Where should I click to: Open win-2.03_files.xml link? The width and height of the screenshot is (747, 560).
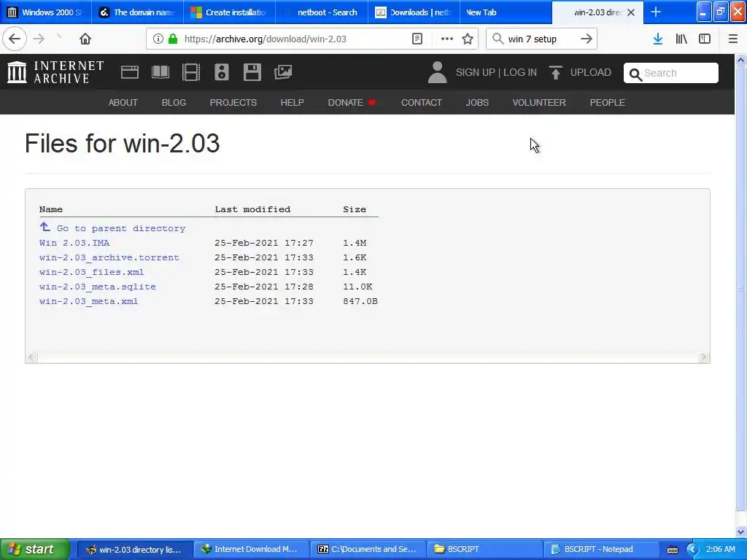click(x=91, y=273)
